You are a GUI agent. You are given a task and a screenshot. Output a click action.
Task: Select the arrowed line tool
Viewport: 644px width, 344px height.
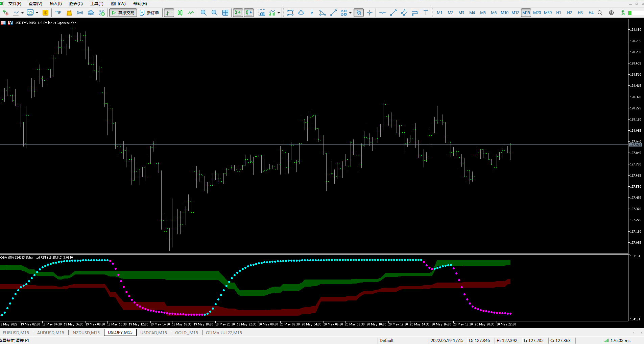333,13
